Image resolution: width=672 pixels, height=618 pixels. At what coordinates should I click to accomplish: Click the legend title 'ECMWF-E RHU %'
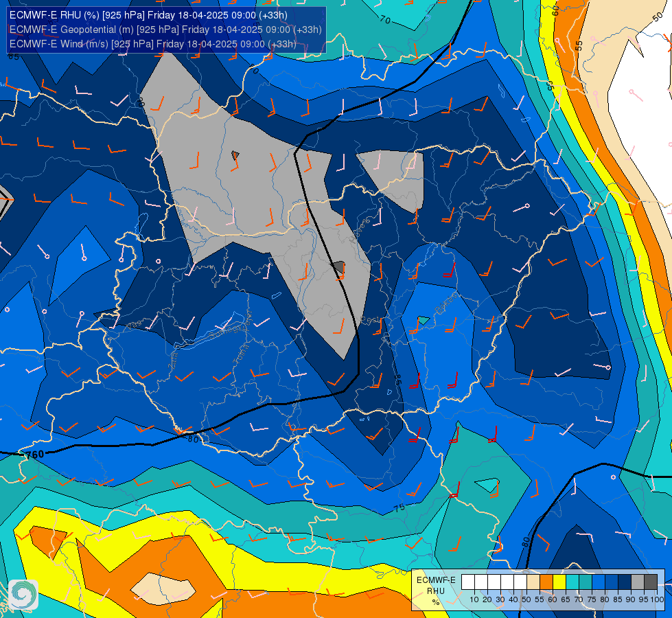coord(436,591)
